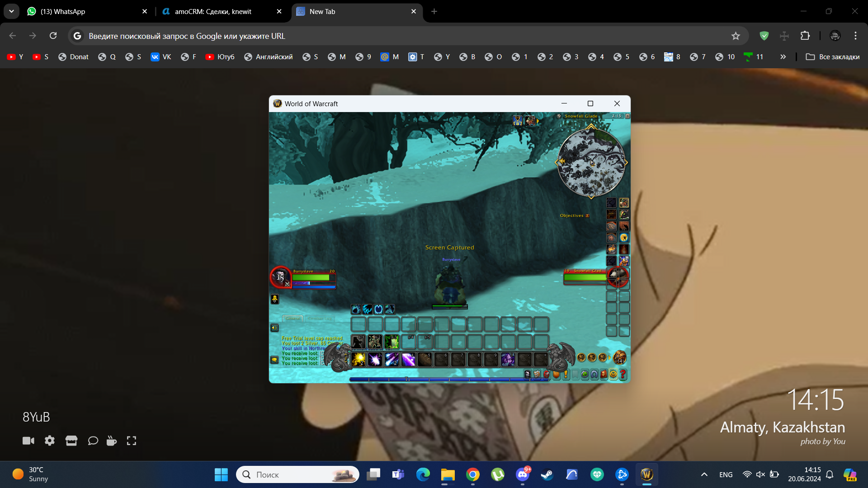This screenshot has width=868, height=488.
Task: Collapse the Objectives tracker
Action: (587, 216)
